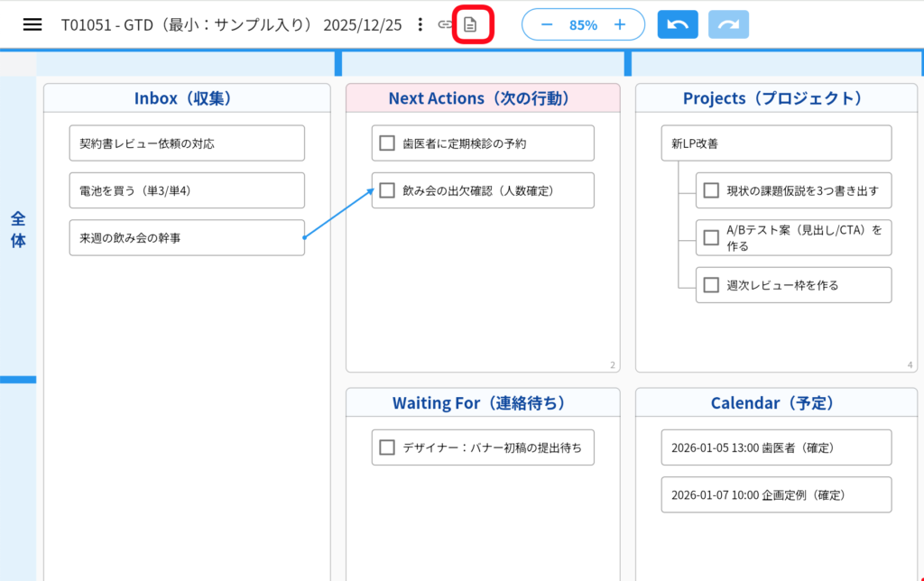Zoom out with the minus button
Viewport: 924px width, 581px height.
pyautogui.click(x=547, y=24)
